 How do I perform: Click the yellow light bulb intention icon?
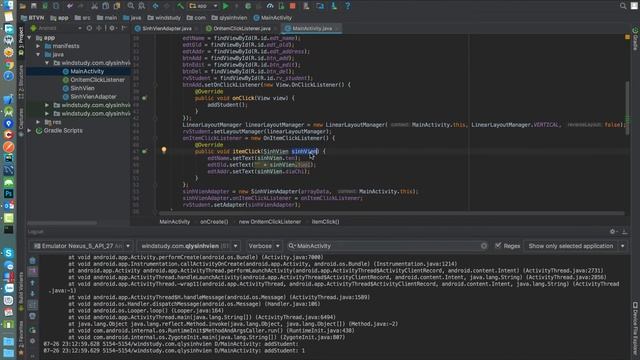tap(164, 150)
